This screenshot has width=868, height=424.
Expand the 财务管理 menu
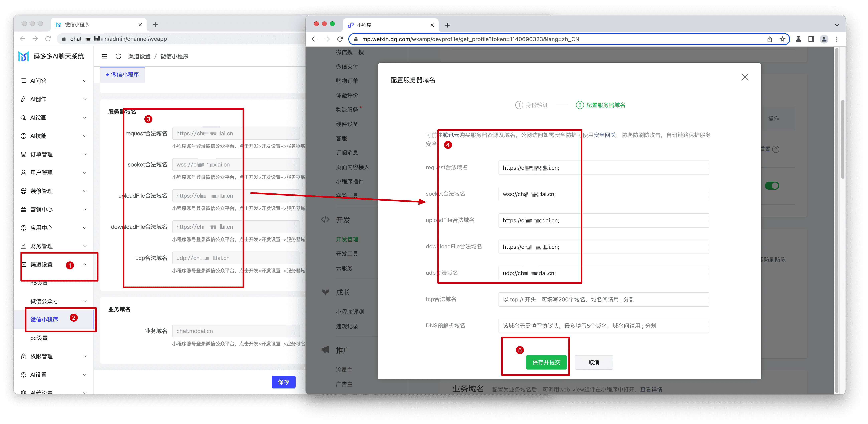click(x=54, y=246)
